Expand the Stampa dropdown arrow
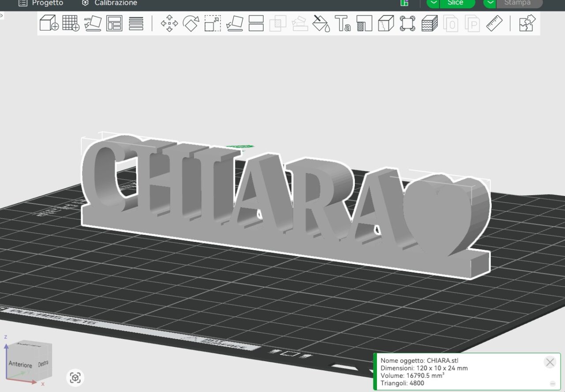This screenshot has width=565, height=392. coord(490,3)
